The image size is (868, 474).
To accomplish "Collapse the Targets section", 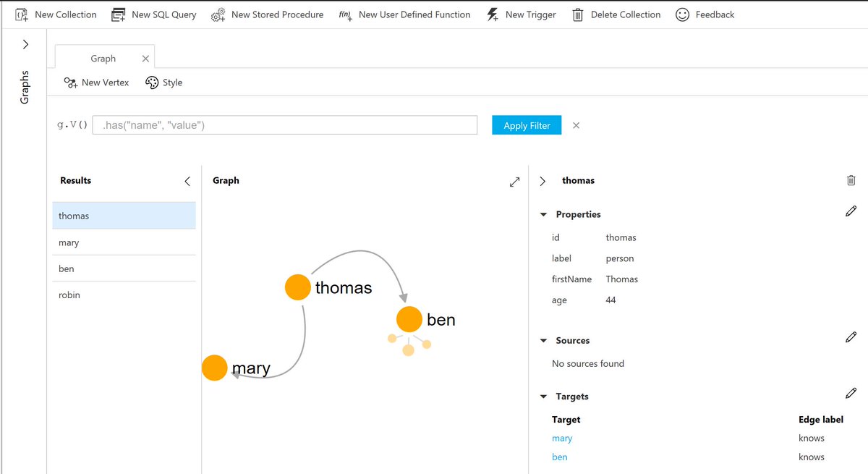I will pos(544,397).
